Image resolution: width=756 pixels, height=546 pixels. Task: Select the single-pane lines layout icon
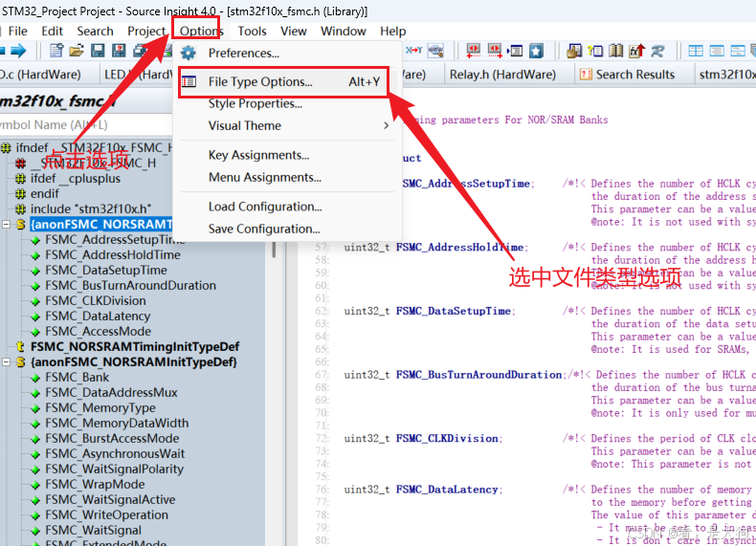tap(717, 51)
